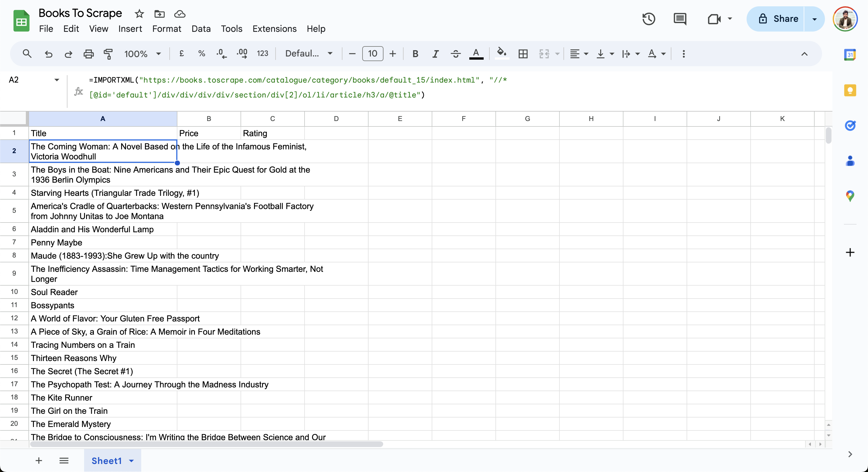Viewport: 868px width, 472px height.
Task: Apply currency format with the £ icon
Action: tap(181, 54)
